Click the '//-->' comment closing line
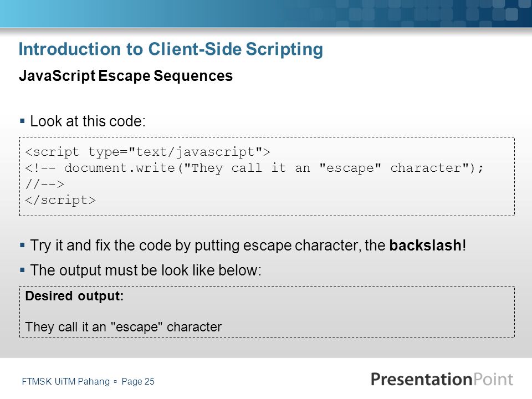532x399 pixels. tap(44, 184)
